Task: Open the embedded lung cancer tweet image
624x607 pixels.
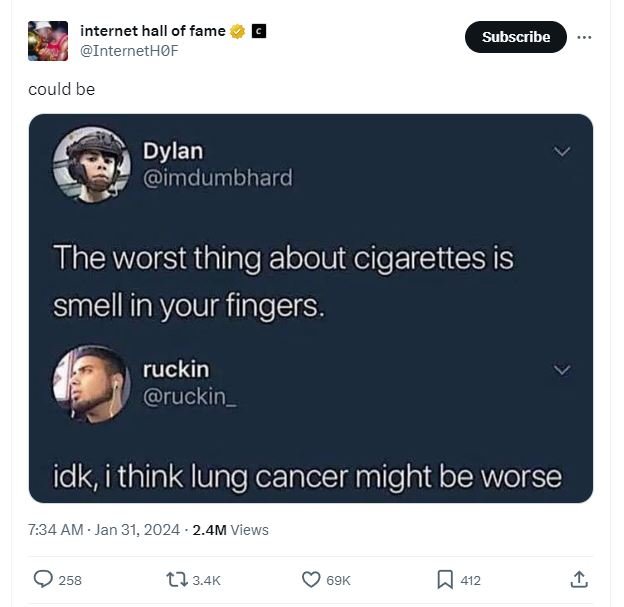Action: [x=311, y=308]
